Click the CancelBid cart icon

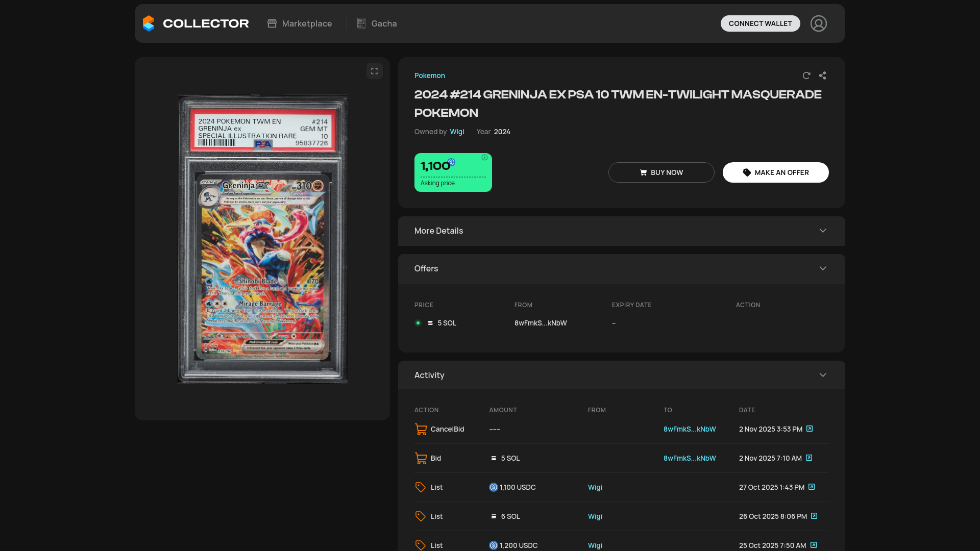421,429
